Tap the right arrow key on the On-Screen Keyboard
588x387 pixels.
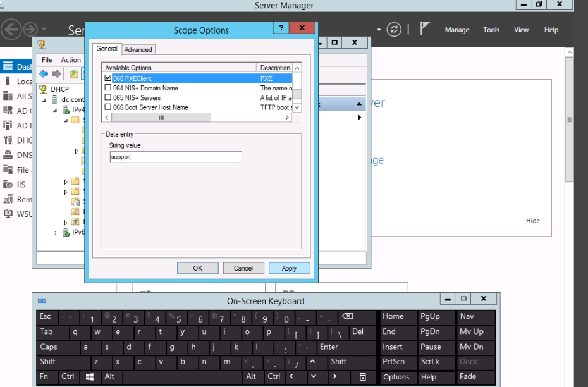(334, 376)
